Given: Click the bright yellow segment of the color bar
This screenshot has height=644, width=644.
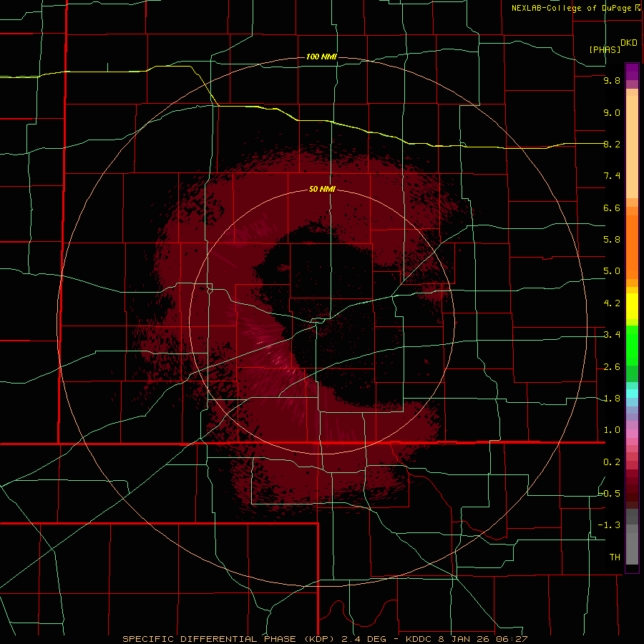Looking at the screenshot, I should pos(632,306).
